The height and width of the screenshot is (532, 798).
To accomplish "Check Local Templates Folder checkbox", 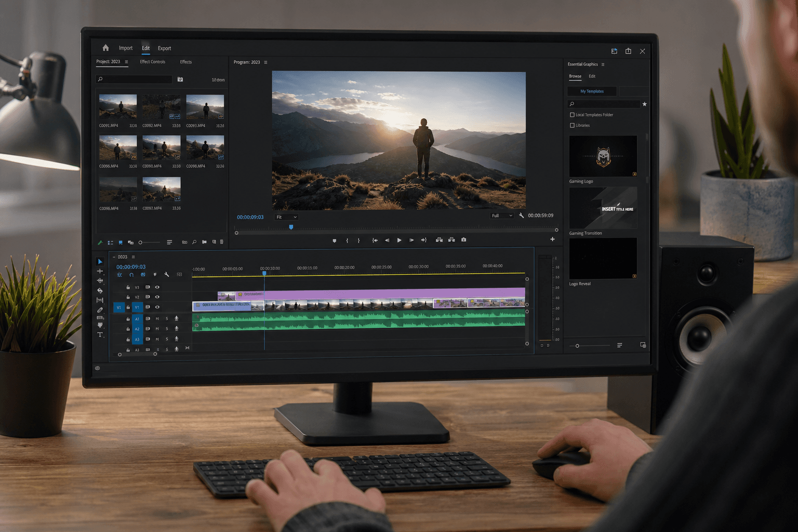I will pyautogui.click(x=572, y=115).
